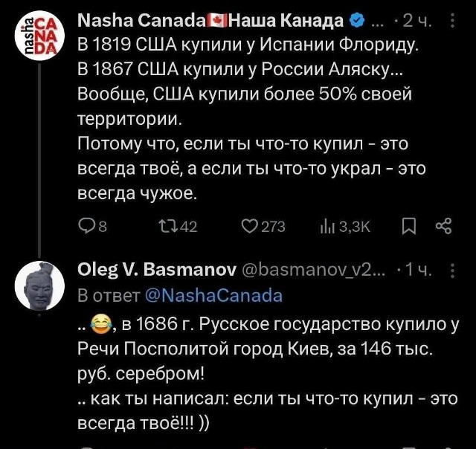476x449 pixels.
Task: Open Nasha Canada profile avatar
Action: 38,36
